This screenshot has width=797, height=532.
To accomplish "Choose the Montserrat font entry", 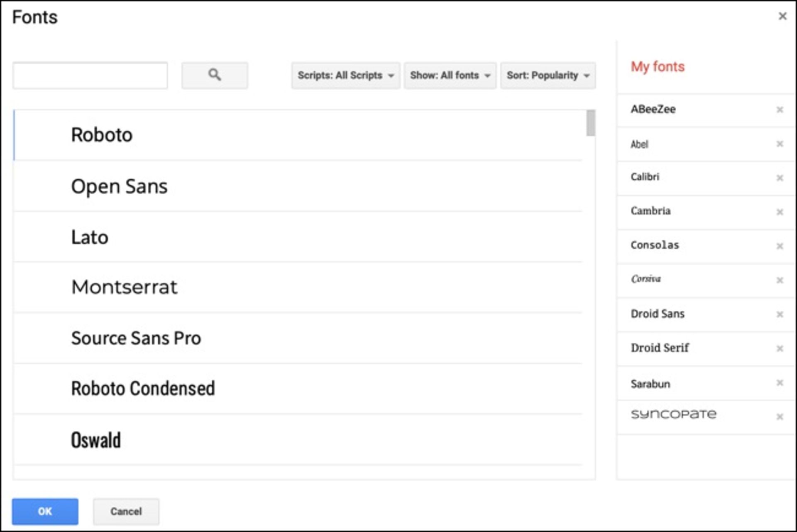I will click(x=124, y=287).
